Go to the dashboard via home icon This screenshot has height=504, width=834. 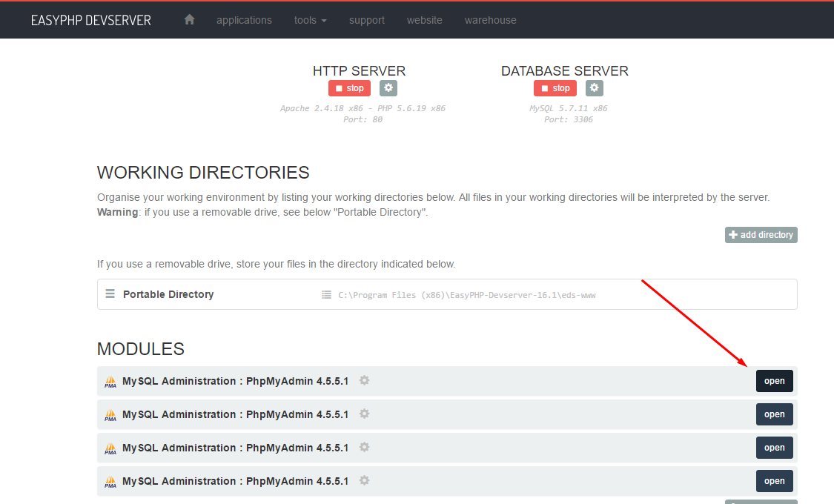click(x=189, y=20)
